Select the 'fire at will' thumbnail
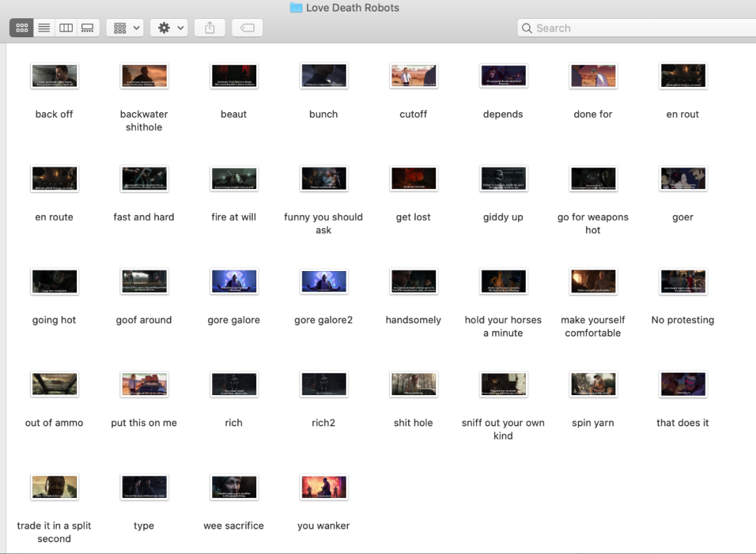This screenshot has width=756, height=554. [x=234, y=179]
